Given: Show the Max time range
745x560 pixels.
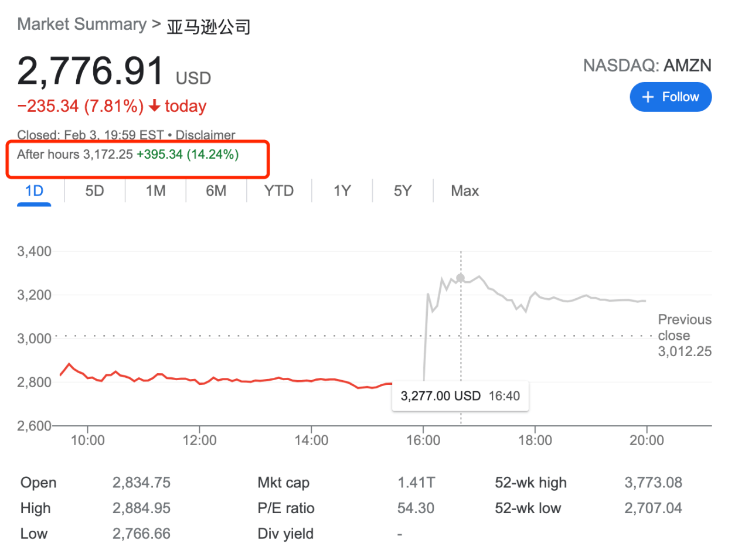Looking at the screenshot, I should coord(464,191).
